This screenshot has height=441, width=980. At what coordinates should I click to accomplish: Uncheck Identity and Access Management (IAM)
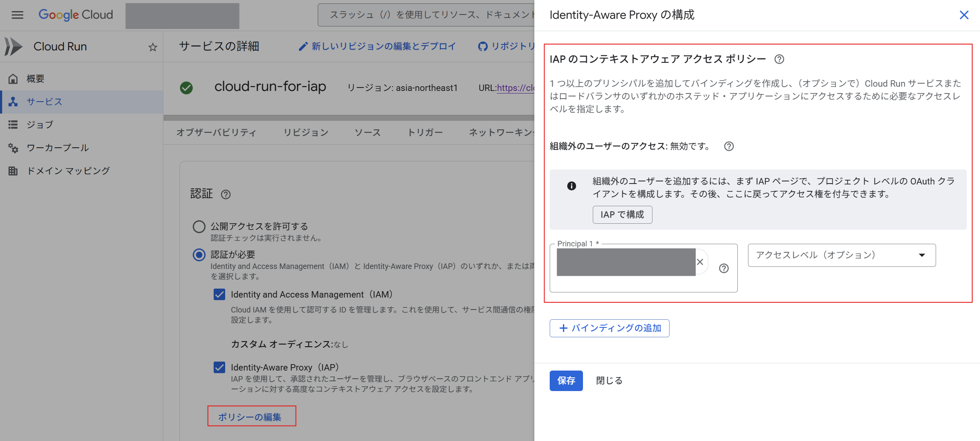(219, 294)
